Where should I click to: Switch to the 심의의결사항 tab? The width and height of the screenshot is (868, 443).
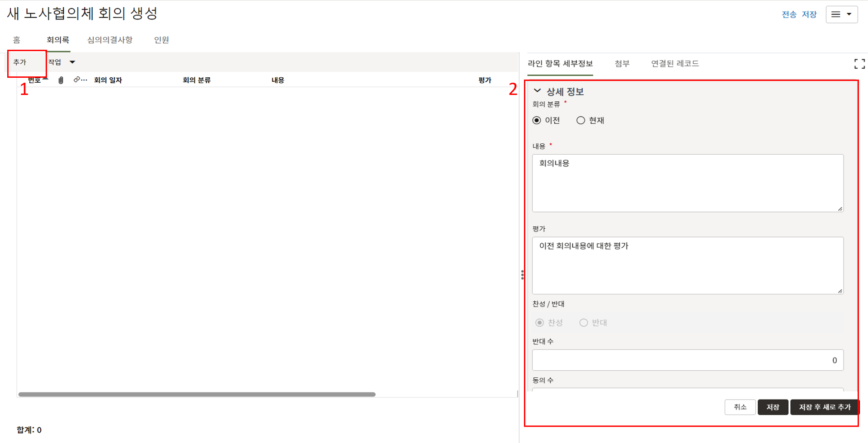[110, 40]
